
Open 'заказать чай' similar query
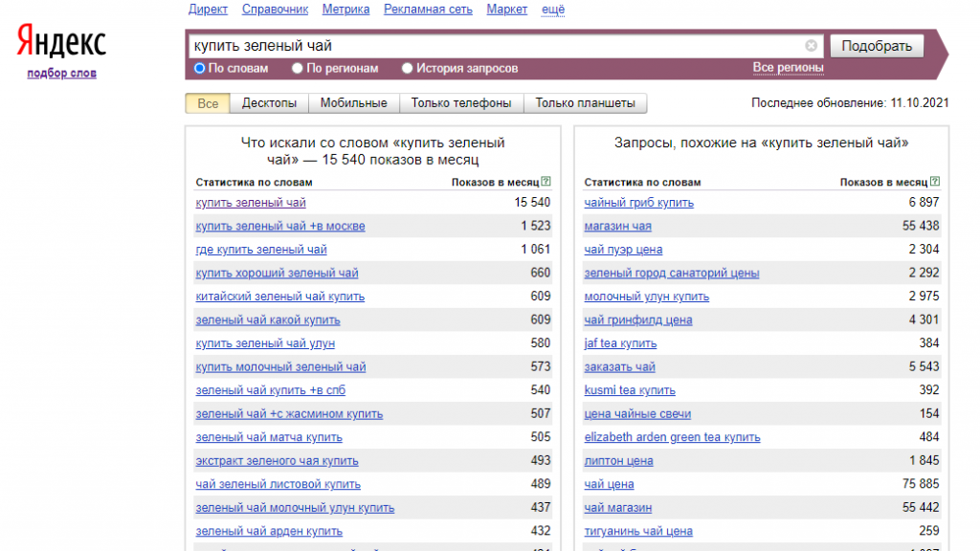619,366
